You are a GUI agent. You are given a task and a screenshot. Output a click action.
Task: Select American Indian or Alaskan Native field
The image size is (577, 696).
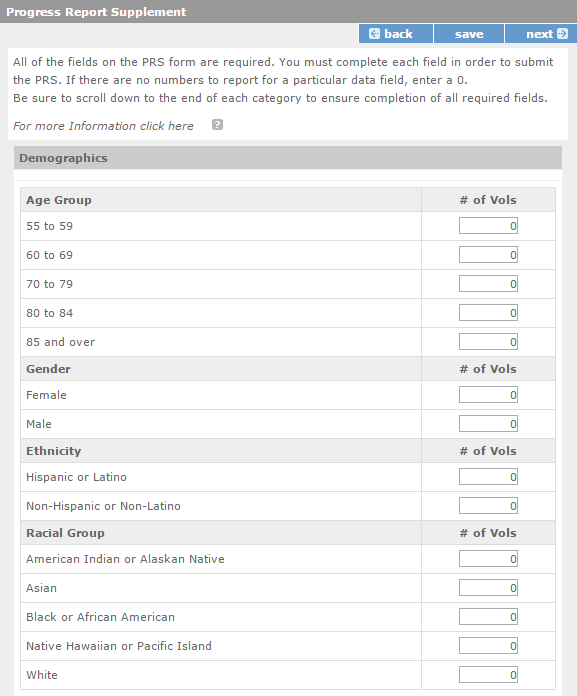tap(488, 559)
